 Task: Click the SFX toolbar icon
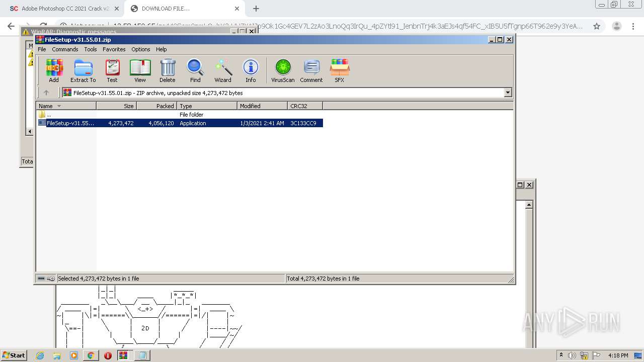[340, 70]
